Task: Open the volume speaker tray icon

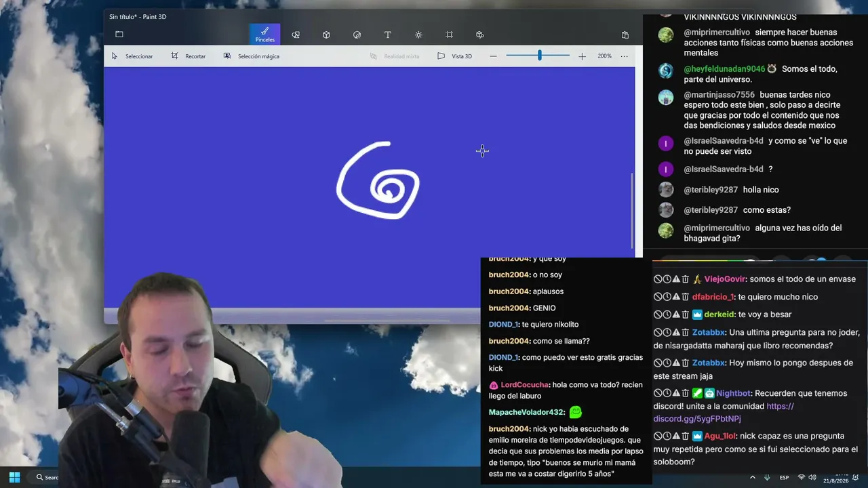Action: click(x=813, y=477)
